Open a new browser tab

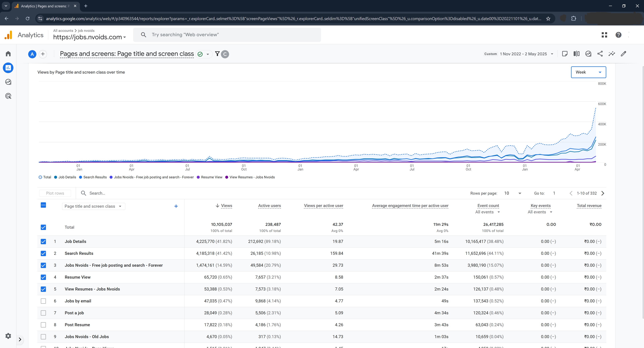(86, 6)
